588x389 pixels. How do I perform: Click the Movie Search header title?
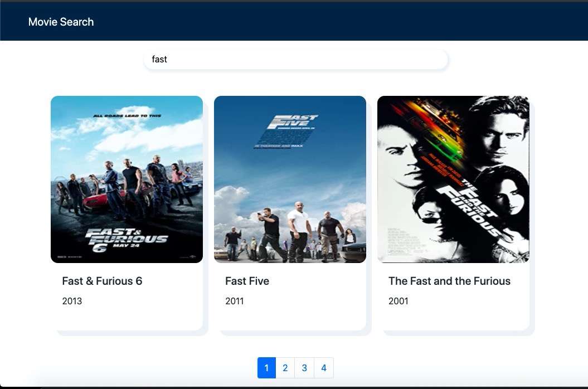[x=61, y=22]
